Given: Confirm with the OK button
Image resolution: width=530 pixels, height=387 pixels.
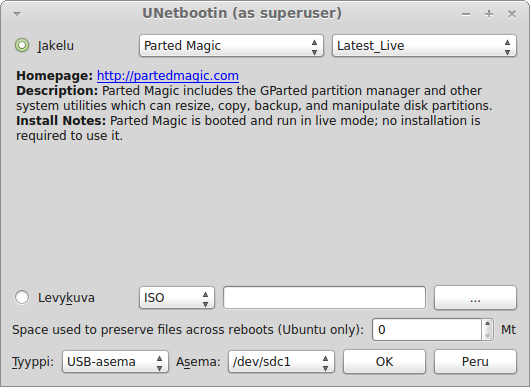Looking at the screenshot, I should click(384, 362).
